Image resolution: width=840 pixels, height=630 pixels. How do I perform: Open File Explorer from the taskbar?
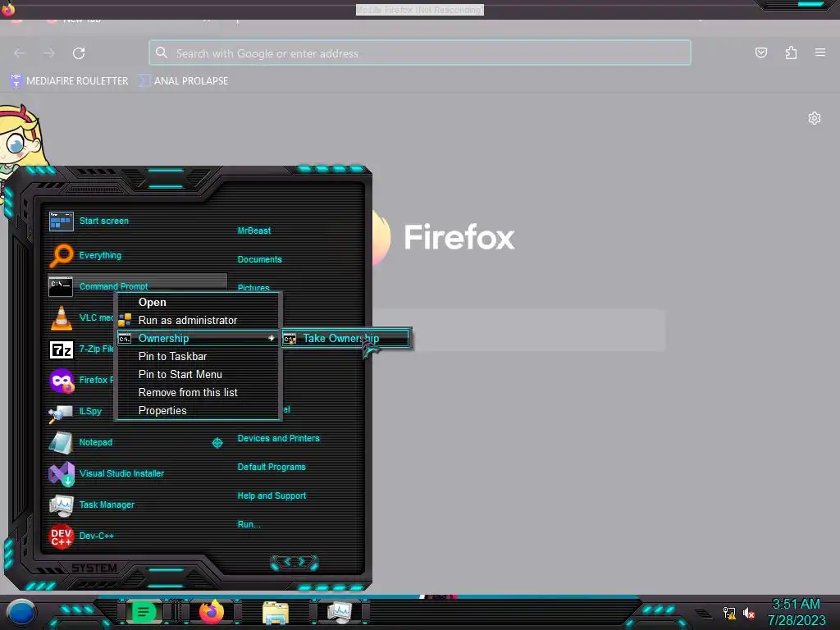click(276, 612)
